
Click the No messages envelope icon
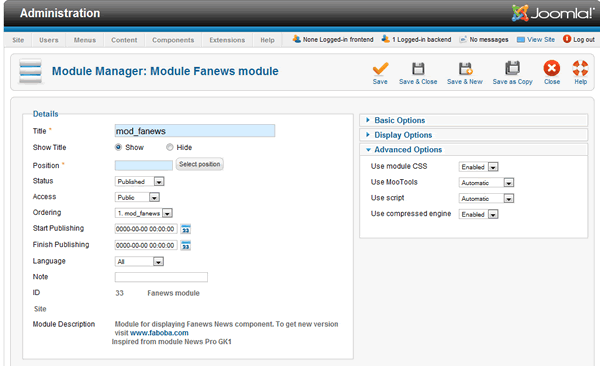pyautogui.click(x=463, y=39)
